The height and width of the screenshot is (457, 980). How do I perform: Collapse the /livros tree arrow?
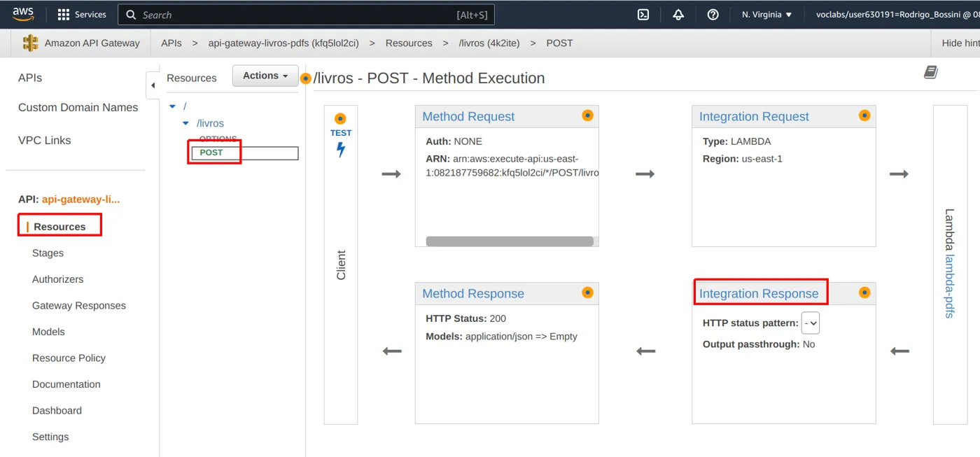tap(185, 123)
